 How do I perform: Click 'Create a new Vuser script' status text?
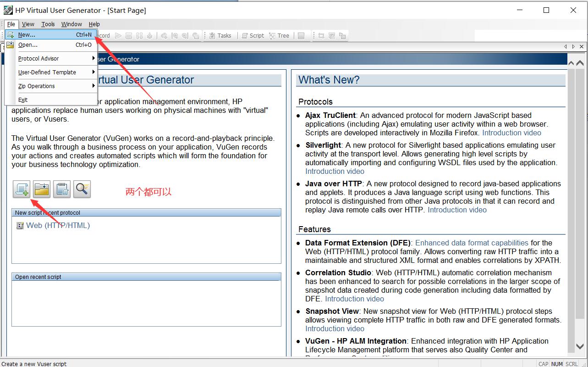click(x=34, y=364)
